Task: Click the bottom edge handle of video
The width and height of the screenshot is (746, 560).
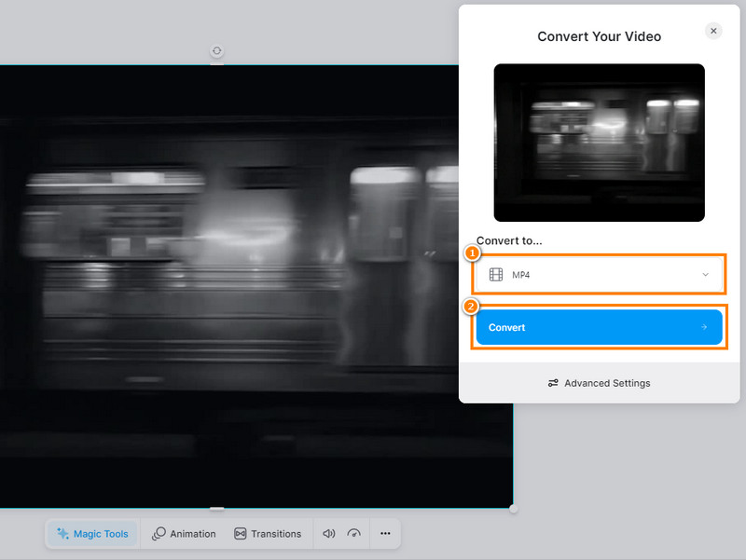Action: [x=217, y=509]
